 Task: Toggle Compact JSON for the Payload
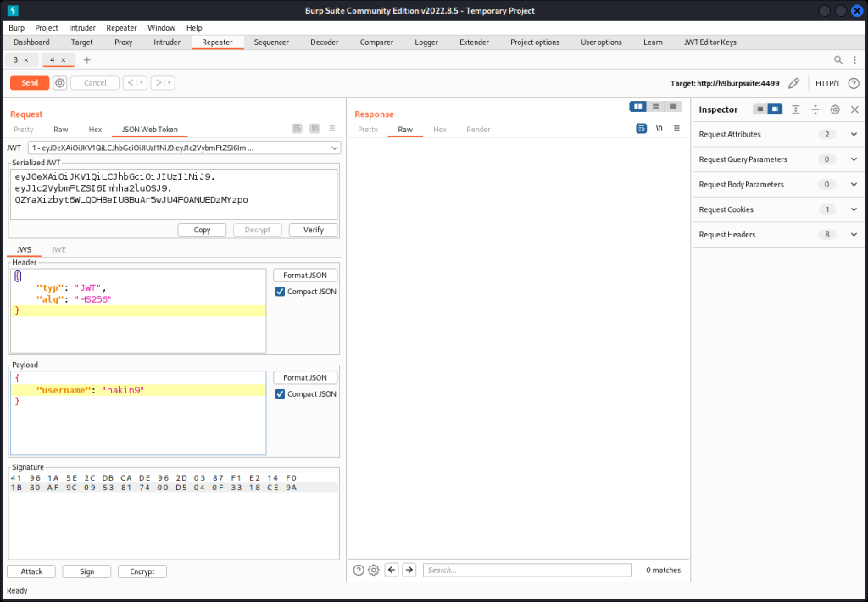(280, 394)
